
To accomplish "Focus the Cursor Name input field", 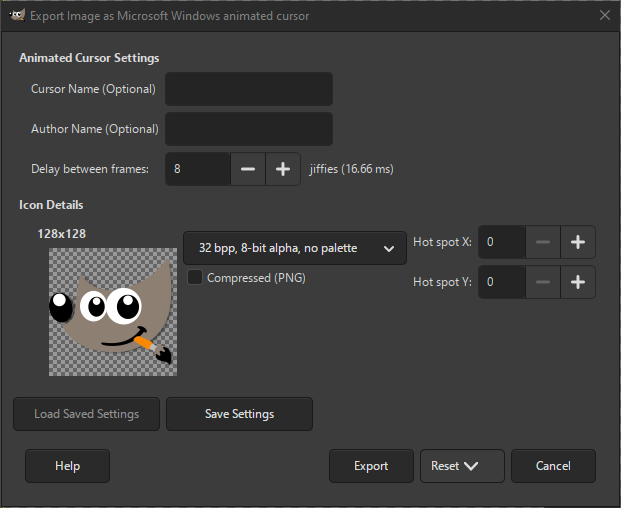I will pyautogui.click(x=249, y=89).
